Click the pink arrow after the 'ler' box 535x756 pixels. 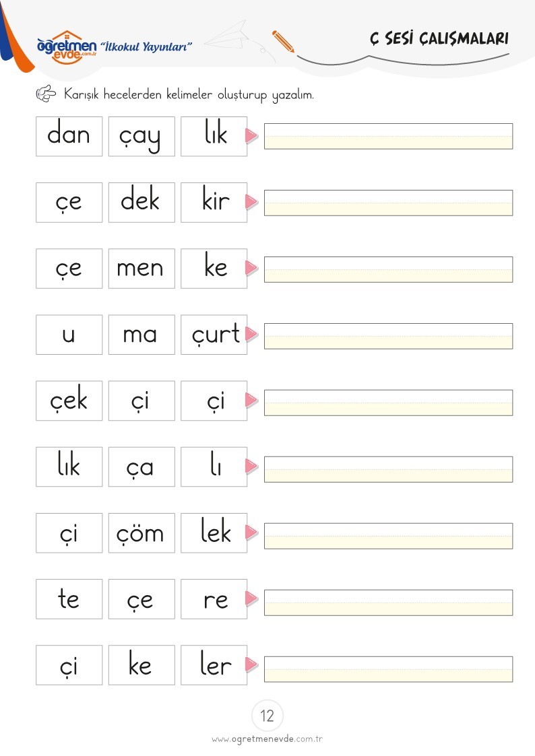pos(251,665)
